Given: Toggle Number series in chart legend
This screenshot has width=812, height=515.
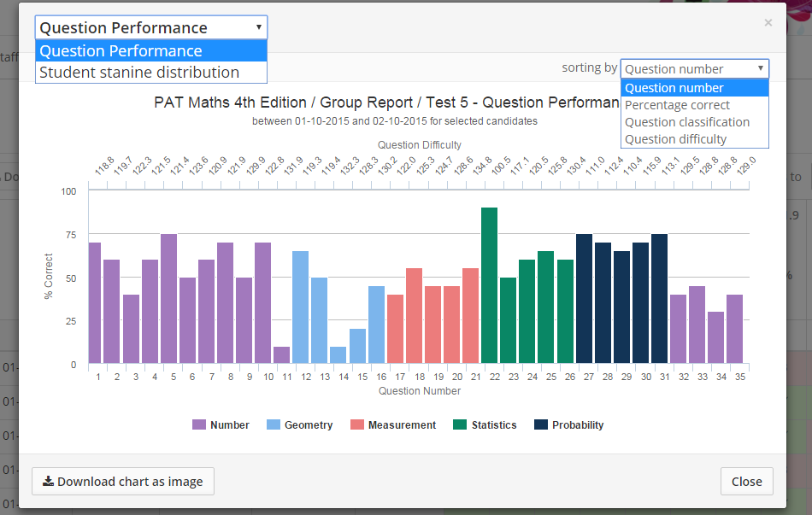Looking at the screenshot, I should click(221, 425).
